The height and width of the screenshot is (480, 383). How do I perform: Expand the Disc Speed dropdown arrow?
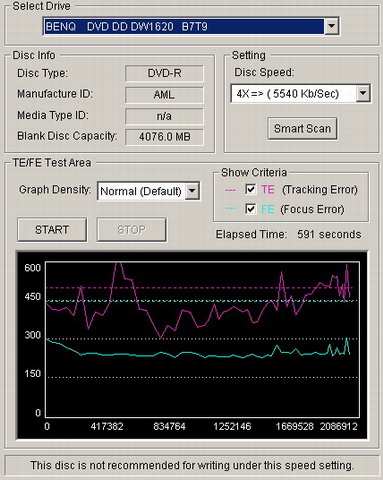(363, 94)
